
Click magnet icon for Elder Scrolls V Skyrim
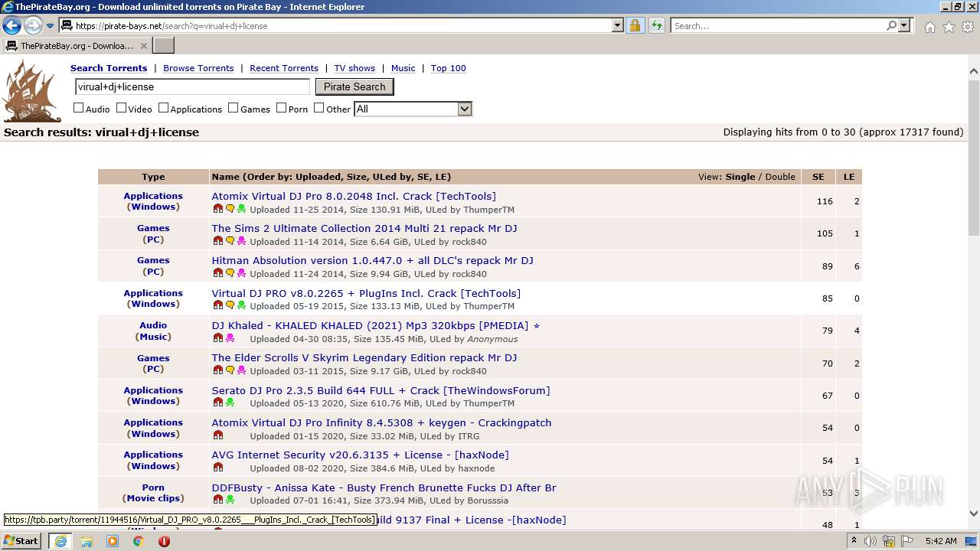pos(218,370)
